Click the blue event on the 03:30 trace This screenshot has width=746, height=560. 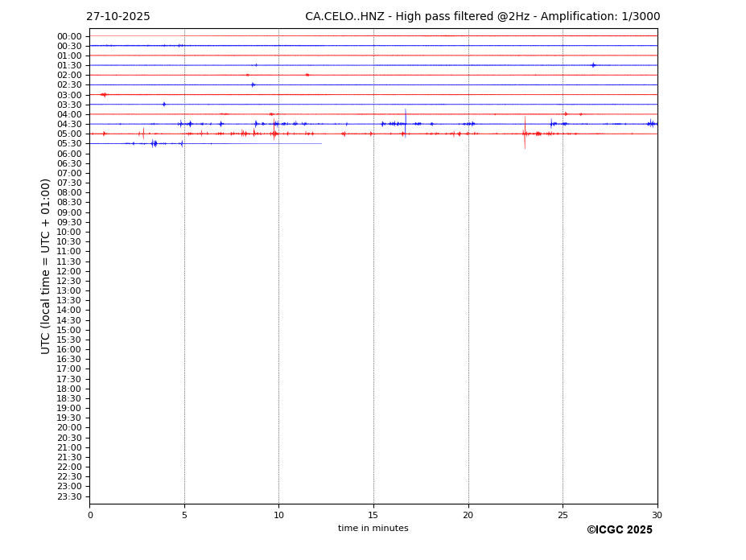click(164, 104)
